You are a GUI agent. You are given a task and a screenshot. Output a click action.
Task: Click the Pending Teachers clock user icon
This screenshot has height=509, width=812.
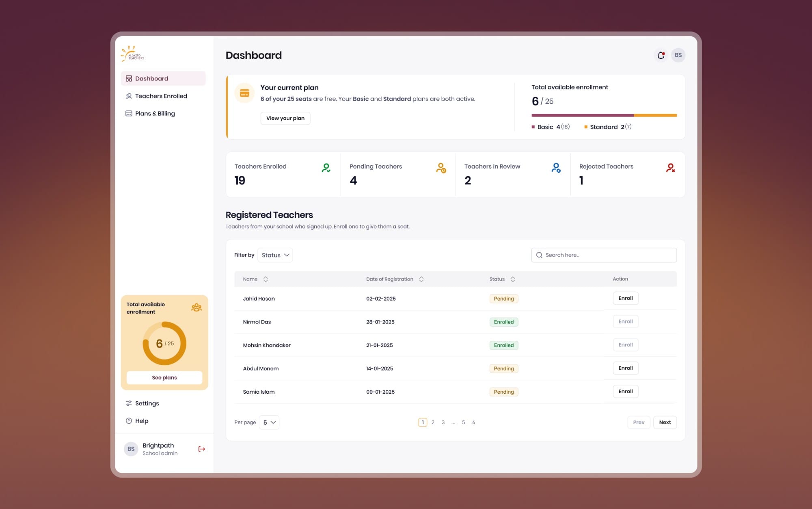[x=441, y=168]
